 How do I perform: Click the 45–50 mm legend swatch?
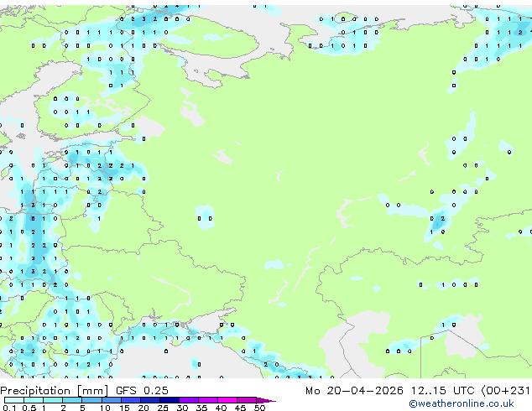(247, 400)
